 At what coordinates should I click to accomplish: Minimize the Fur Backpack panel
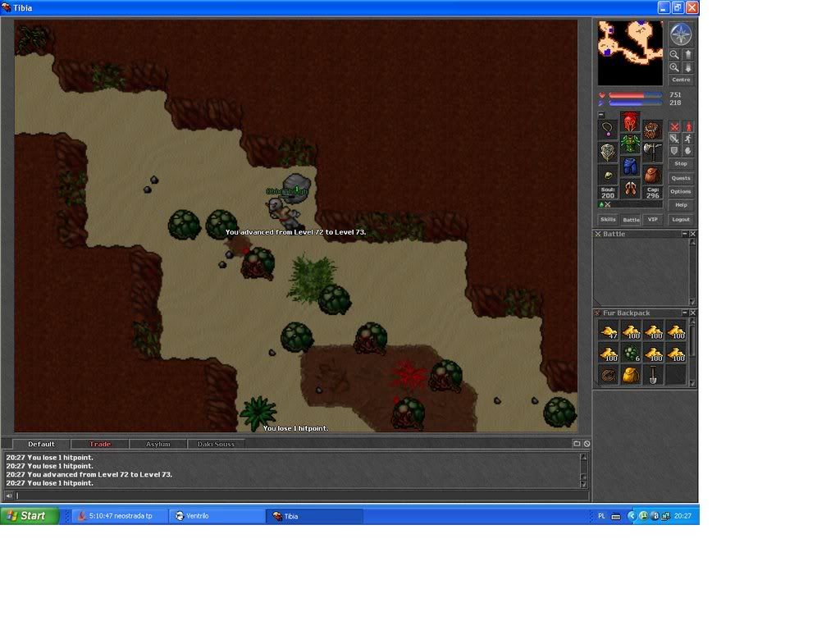click(685, 313)
